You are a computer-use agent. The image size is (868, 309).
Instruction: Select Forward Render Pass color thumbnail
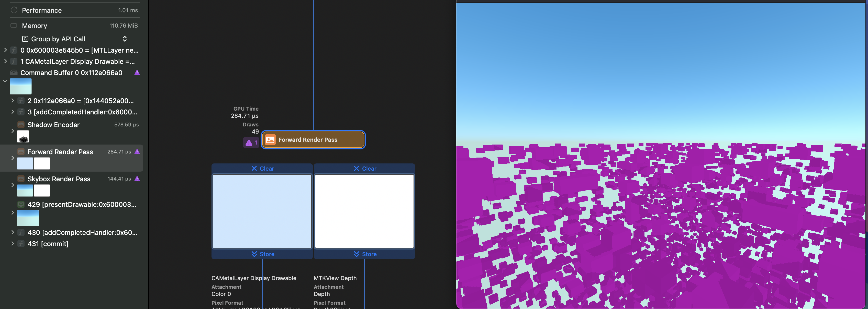pyautogui.click(x=25, y=164)
